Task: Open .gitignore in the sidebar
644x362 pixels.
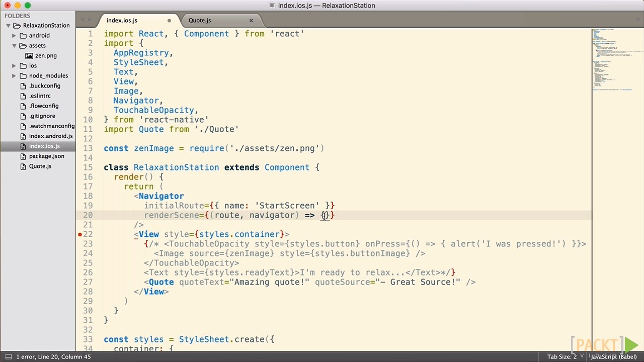Action: coord(42,116)
